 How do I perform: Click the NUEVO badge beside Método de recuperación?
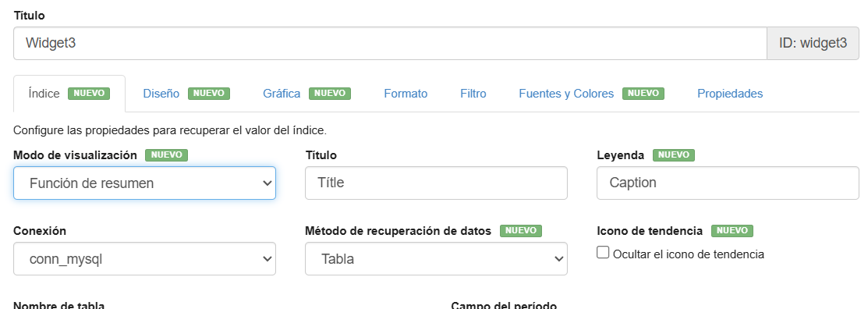[x=521, y=230]
